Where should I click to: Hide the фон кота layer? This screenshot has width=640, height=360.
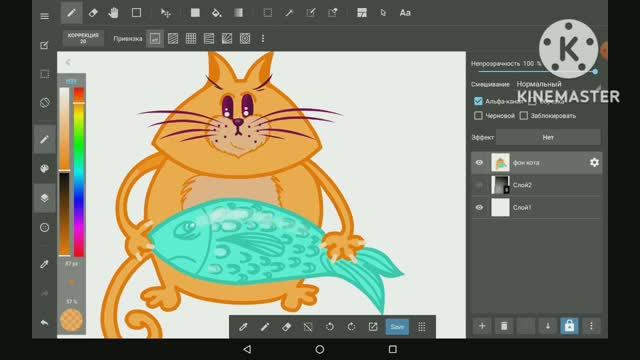tap(479, 162)
